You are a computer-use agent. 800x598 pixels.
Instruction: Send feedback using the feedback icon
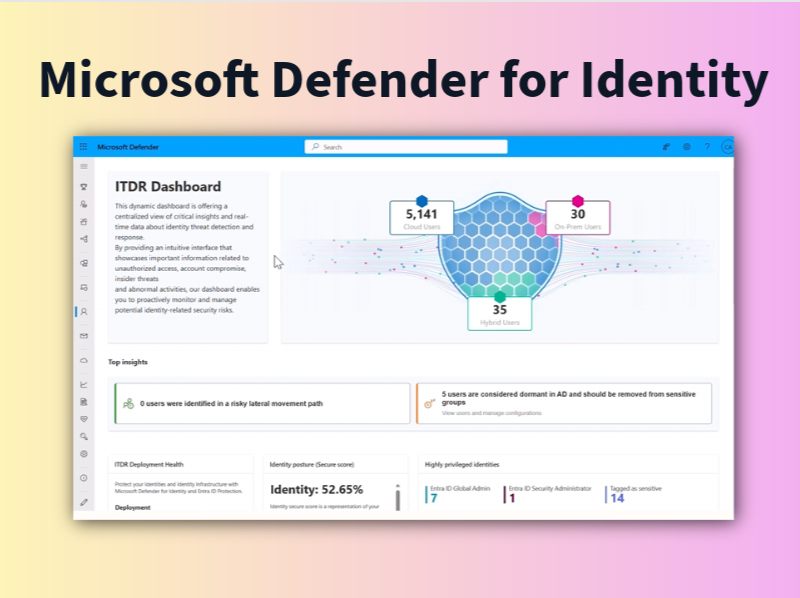click(666, 146)
